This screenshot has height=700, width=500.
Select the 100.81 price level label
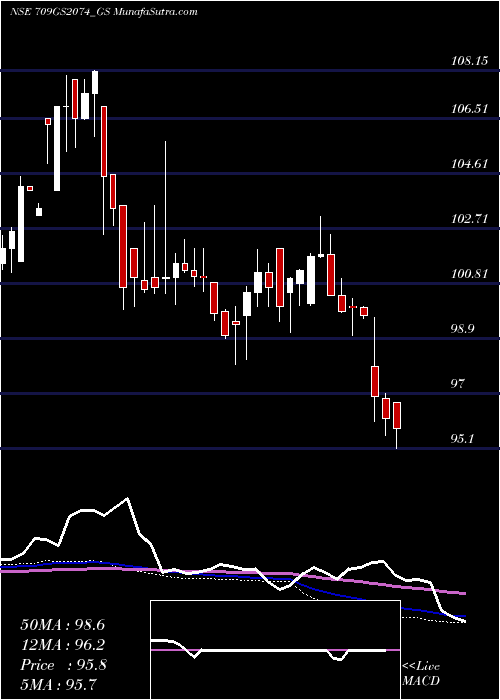tap(470, 274)
